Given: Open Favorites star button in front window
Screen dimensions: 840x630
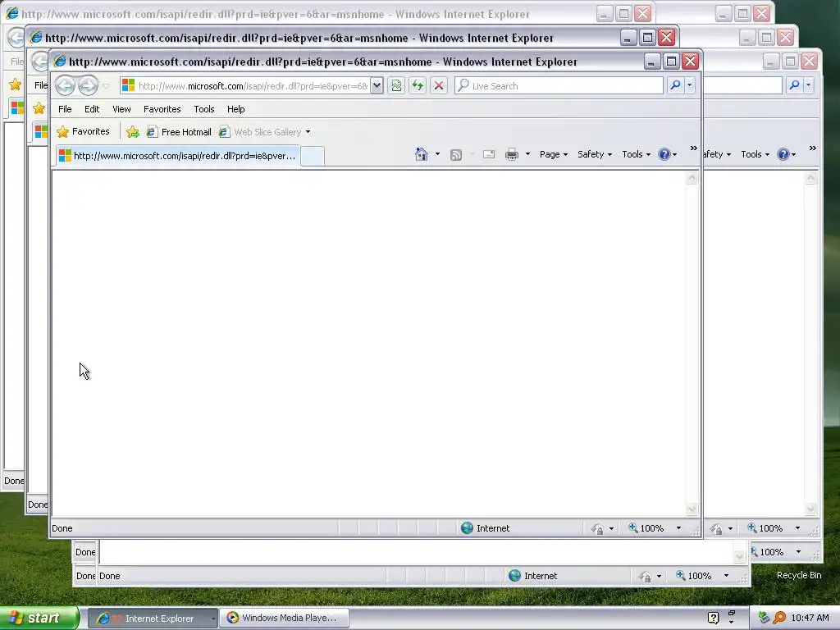Looking at the screenshot, I should coord(84,131).
